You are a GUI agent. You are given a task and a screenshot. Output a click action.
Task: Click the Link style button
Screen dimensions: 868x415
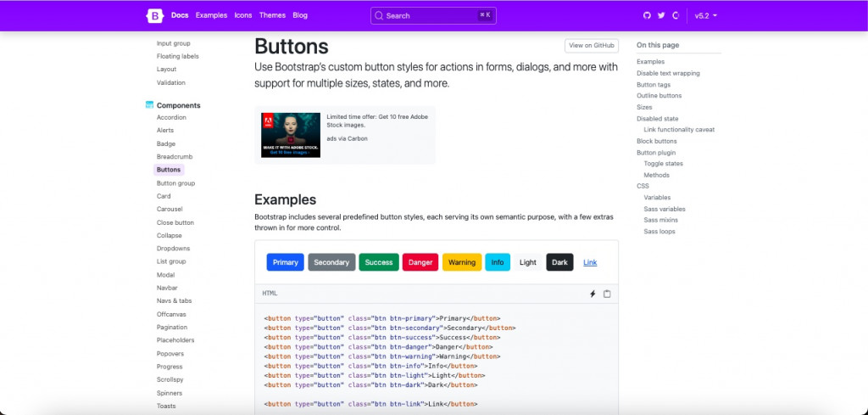[590, 262]
